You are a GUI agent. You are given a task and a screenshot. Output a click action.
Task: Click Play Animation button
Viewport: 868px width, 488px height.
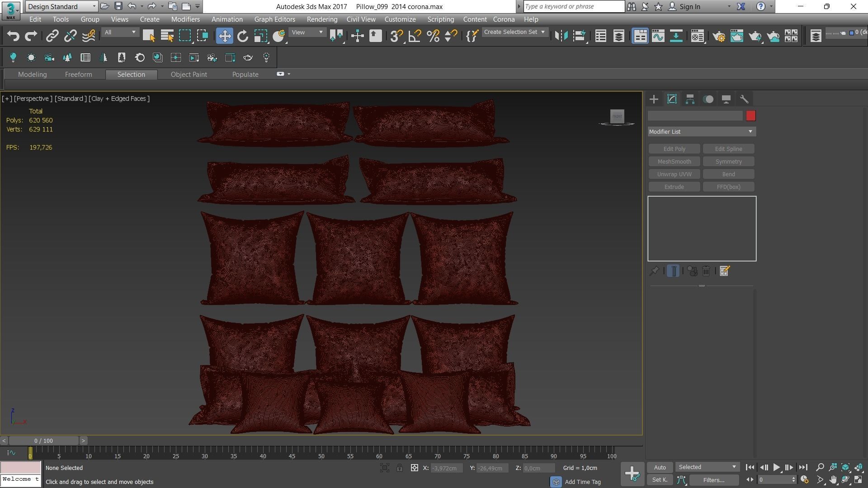(776, 468)
